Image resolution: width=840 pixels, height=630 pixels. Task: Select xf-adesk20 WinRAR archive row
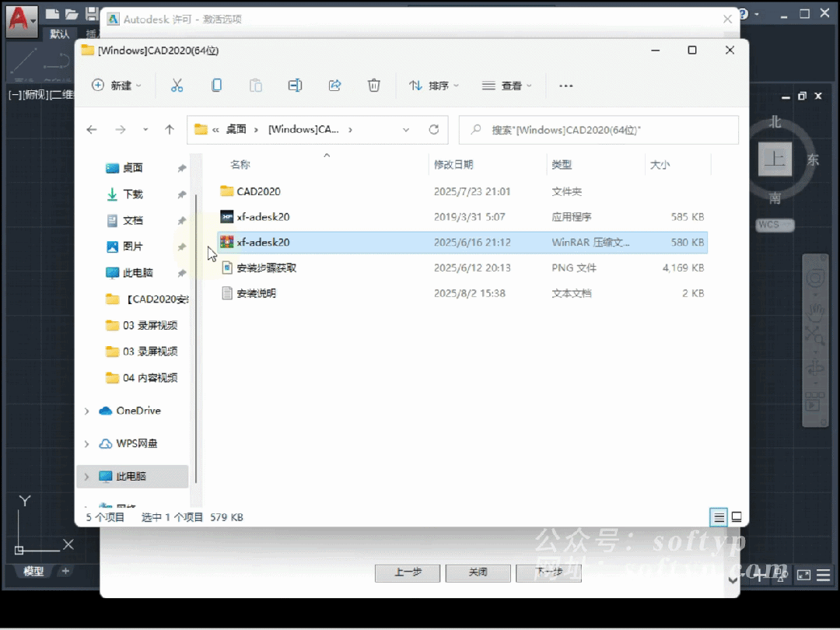coord(463,243)
